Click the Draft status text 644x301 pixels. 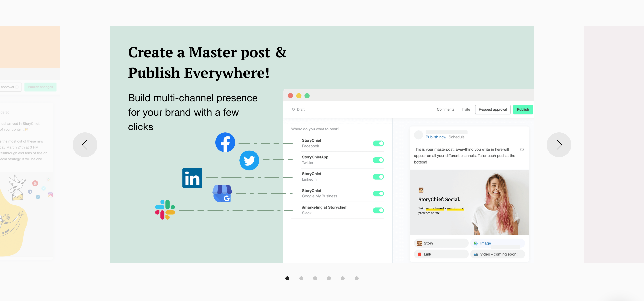[x=301, y=109]
